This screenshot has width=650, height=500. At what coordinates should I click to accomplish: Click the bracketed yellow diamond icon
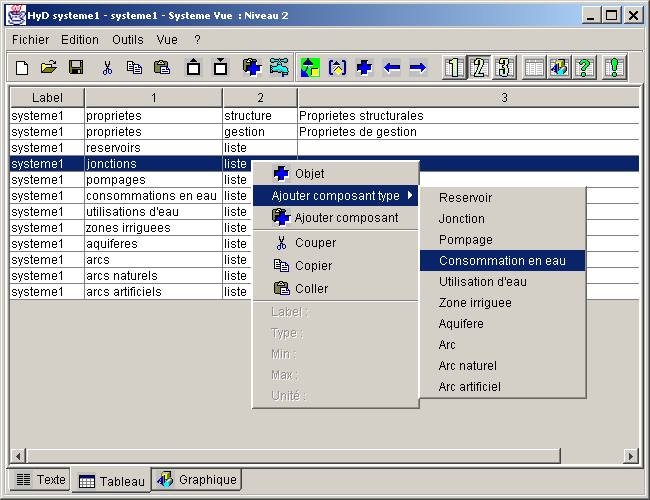click(x=337, y=68)
